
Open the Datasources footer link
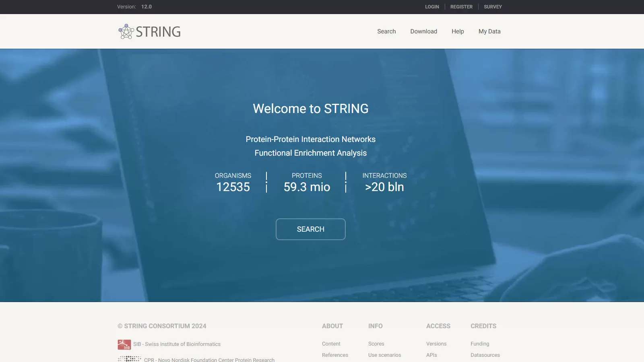coord(485,355)
